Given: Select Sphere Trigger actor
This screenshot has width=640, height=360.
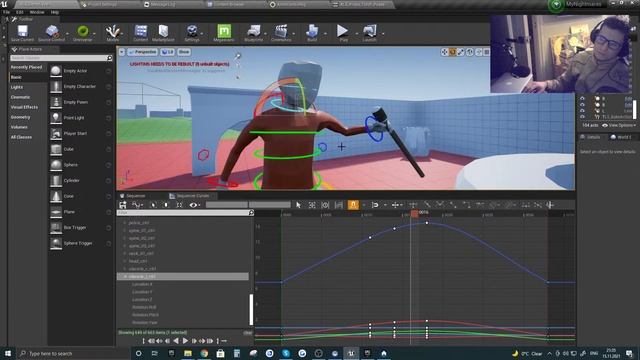Looking at the screenshot, I should point(56,243).
